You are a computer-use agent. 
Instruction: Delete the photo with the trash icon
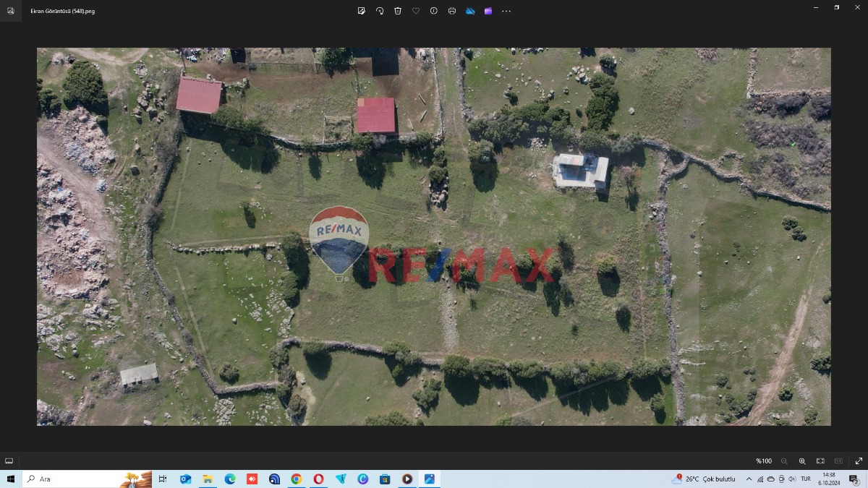click(398, 11)
